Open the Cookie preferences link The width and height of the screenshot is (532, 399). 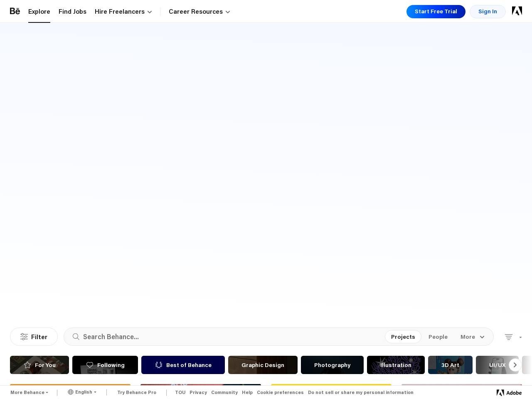[280, 392]
